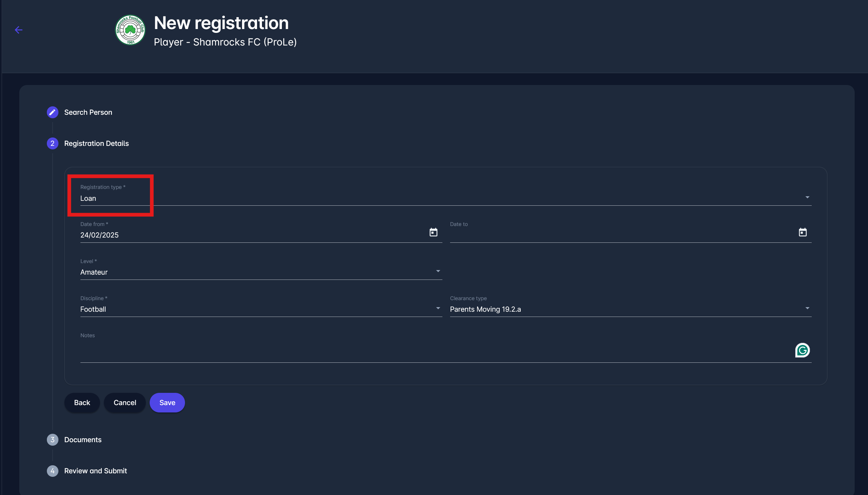Image resolution: width=868 pixels, height=495 pixels.
Task: Open the Discipline dropdown showing Football
Action: pyautogui.click(x=438, y=308)
